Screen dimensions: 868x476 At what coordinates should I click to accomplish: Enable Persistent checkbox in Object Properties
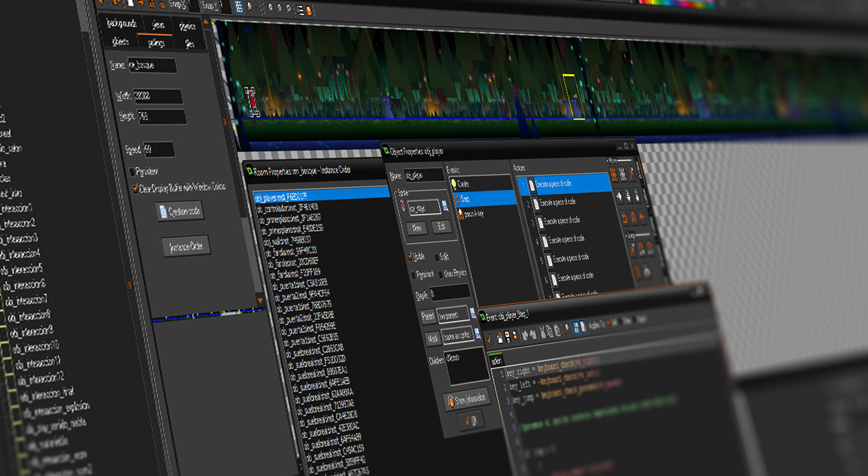[x=414, y=275]
